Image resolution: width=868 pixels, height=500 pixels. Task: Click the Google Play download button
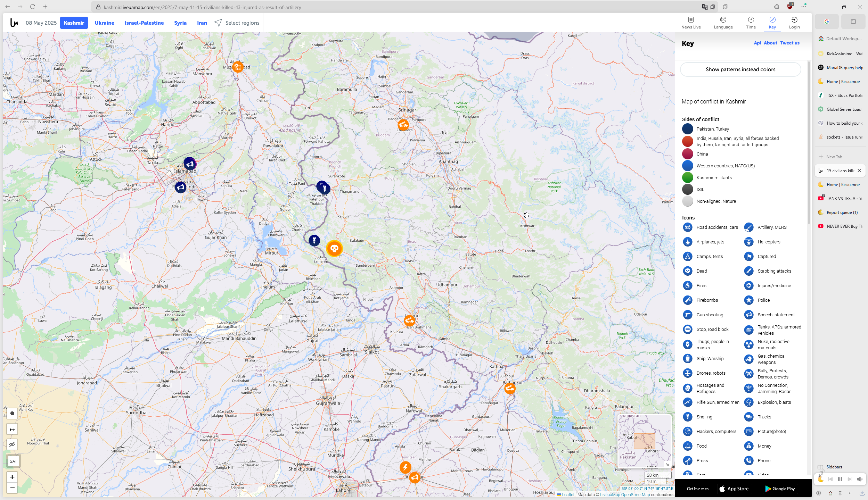click(779, 489)
